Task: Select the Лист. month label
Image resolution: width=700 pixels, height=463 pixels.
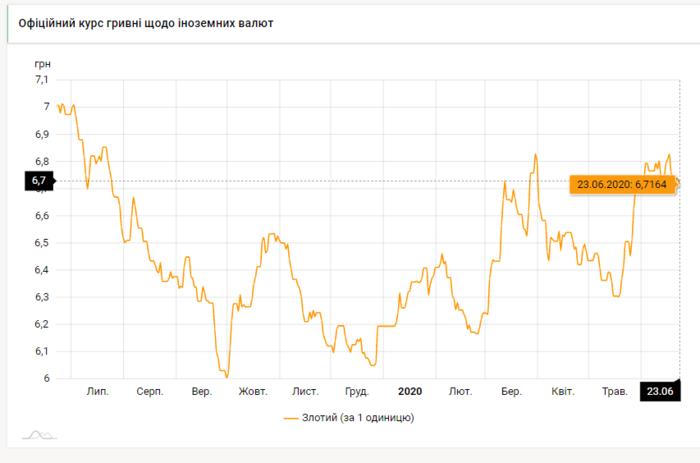Action: pyautogui.click(x=305, y=391)
